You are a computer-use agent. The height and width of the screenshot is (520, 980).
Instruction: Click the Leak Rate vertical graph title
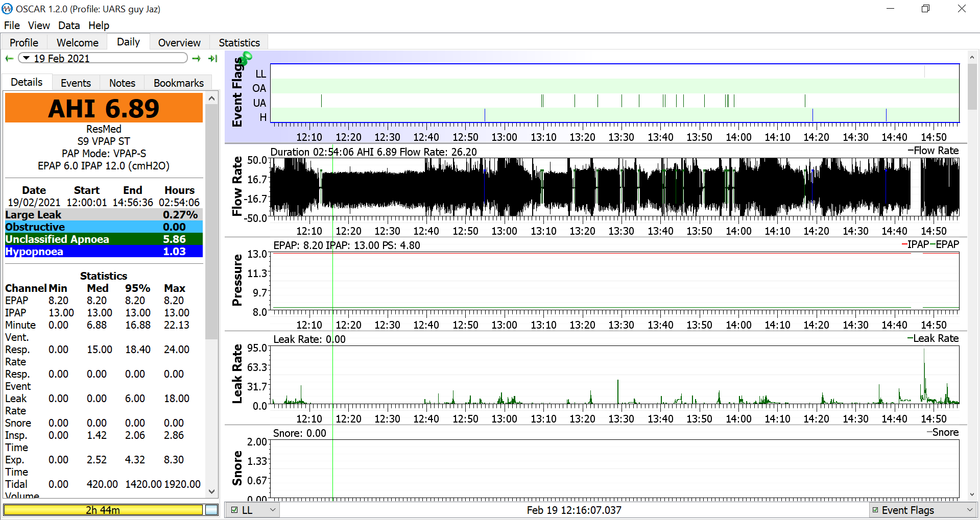[x=237, y=374]
